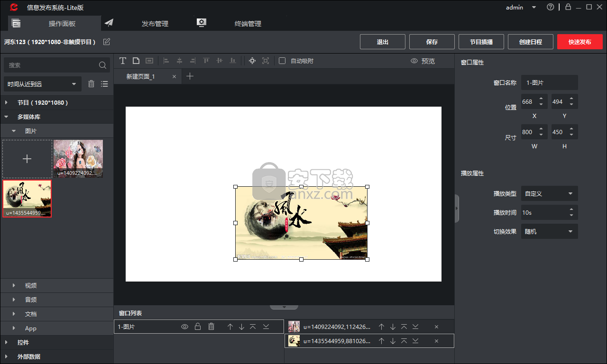Remove u=1409224092 from the playlist

[436, 327]
